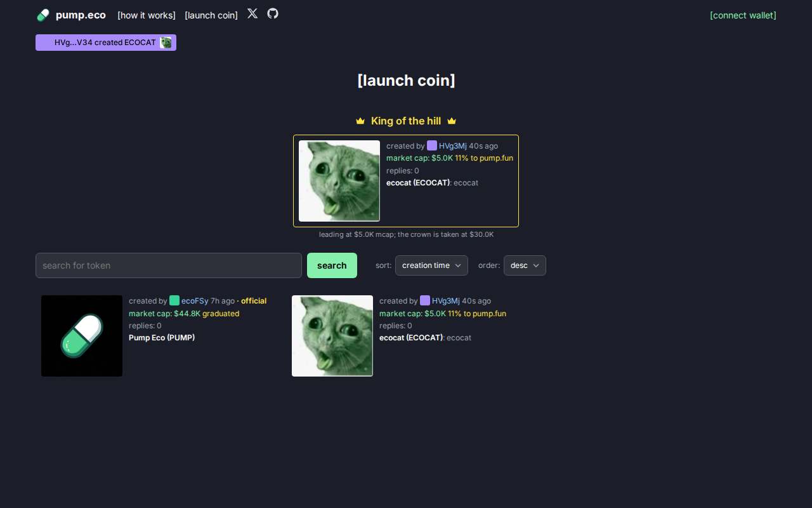Open the King of the hill ecocat image
812x508 pixels.
339,181
